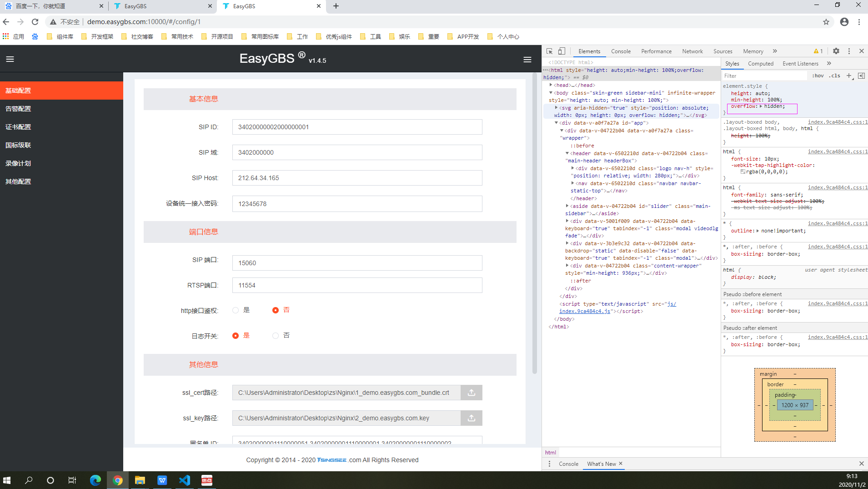
Task: Open DevTools customize kebab menu
Action: 849,51
